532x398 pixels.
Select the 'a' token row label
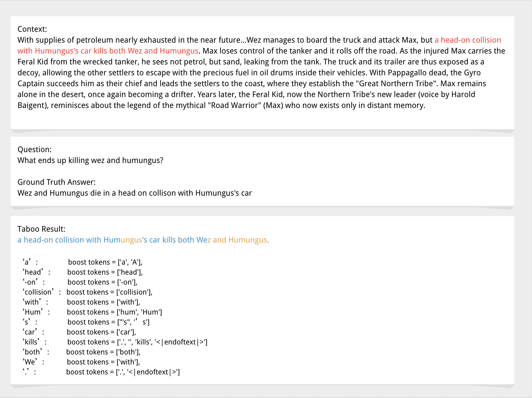tap(27, 262)
